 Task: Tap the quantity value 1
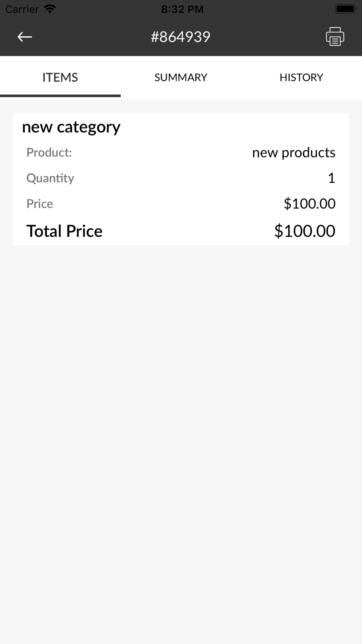click(331, 178)
